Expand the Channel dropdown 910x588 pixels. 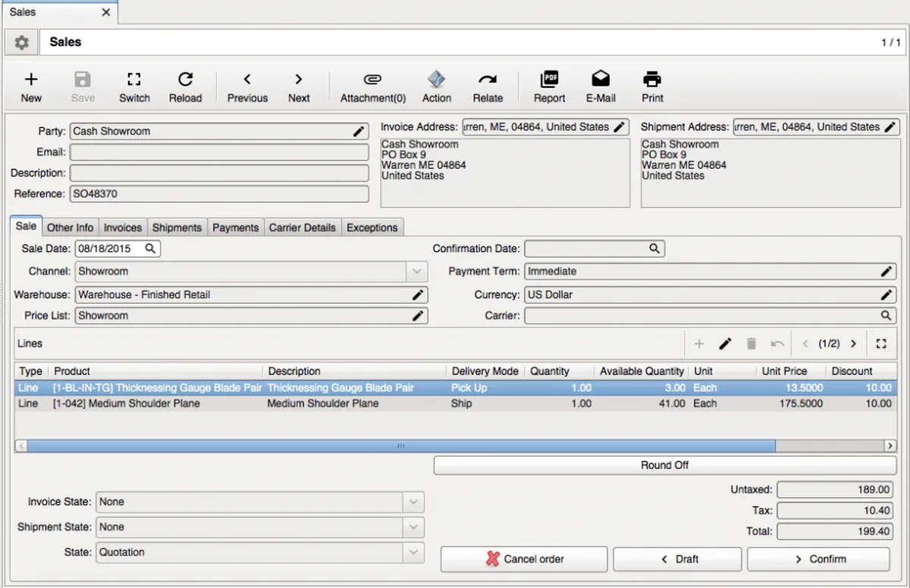pos(416,271)
